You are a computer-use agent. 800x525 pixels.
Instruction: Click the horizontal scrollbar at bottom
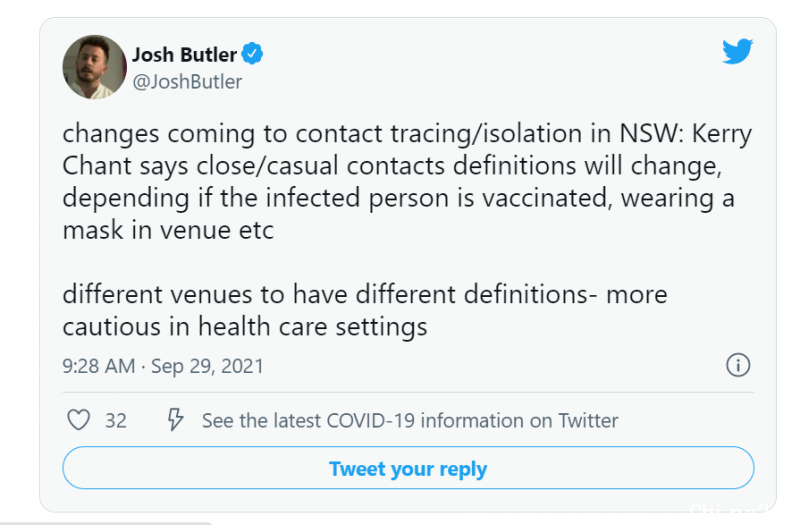[106, 523]
